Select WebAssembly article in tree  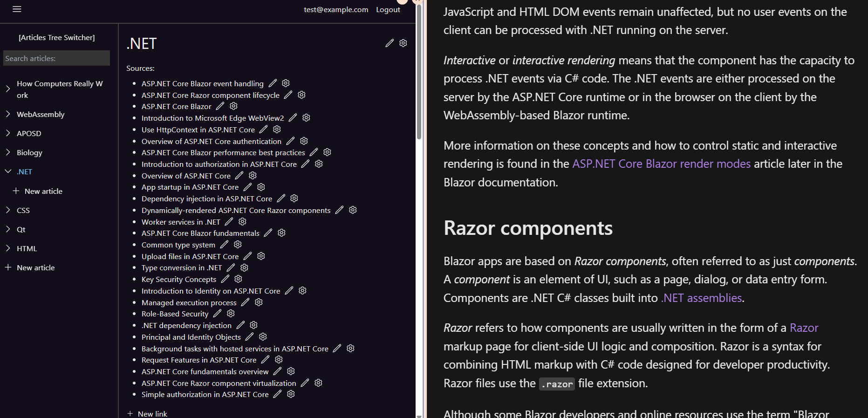pyautogui.click(x=41, y=114)
